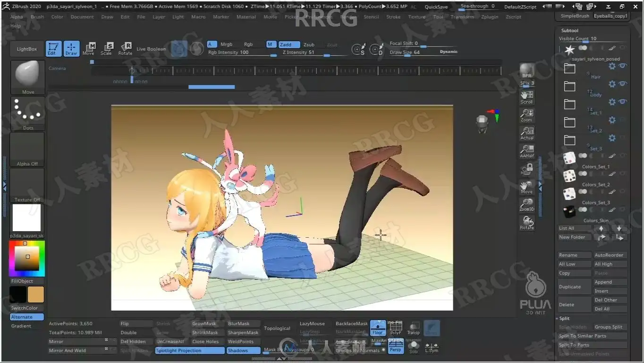Pick a hue in the color picker
This screenshot has width=644, height=363.
click(x=27, y=259)
